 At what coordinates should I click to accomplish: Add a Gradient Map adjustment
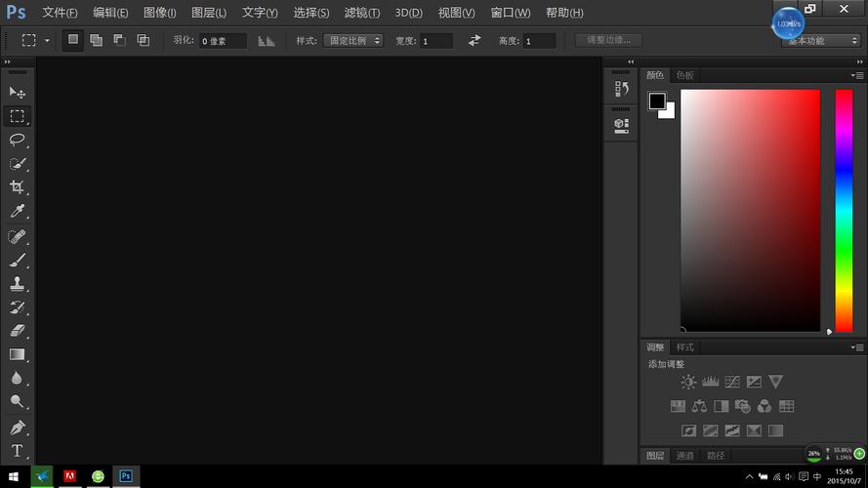[775, 430]
